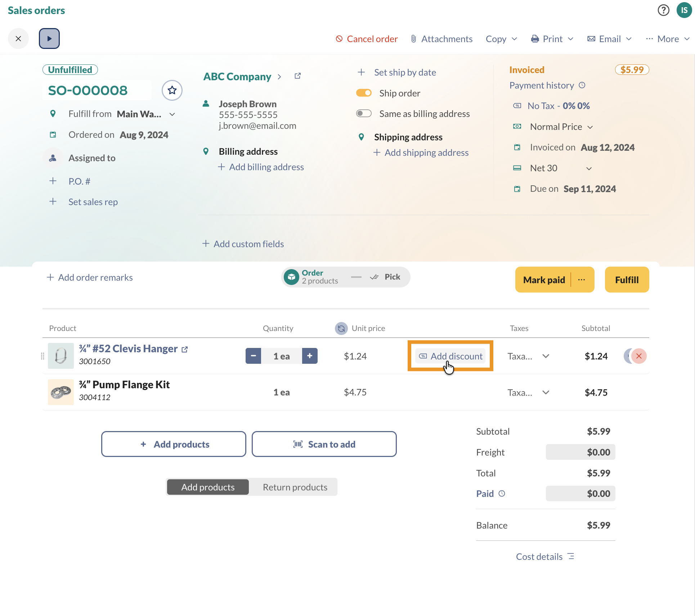Screen dimensions: 695x616
Task: Open the Normal Price dropdown
Action: 590,127
